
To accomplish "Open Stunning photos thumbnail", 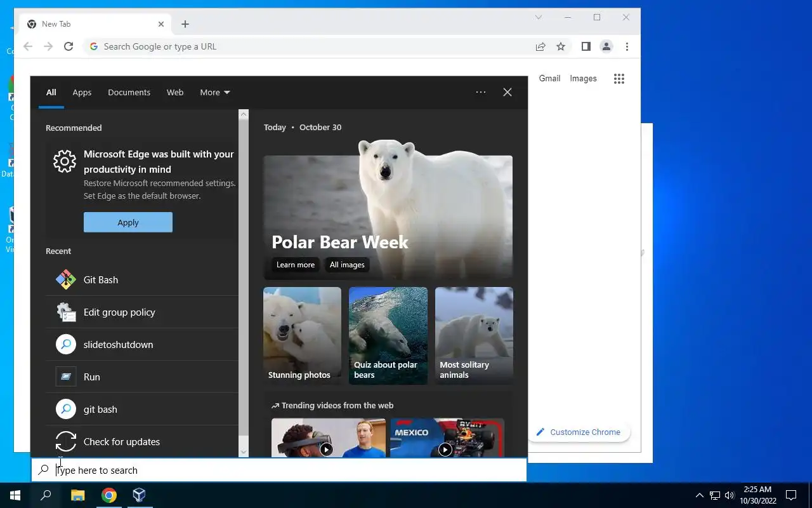I will tap(302, 335).
